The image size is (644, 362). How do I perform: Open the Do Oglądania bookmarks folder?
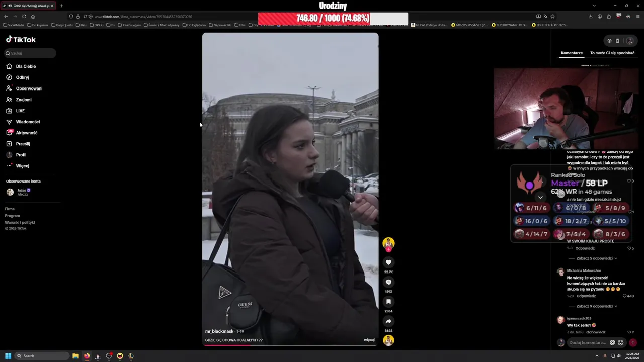tap(194, 25)
